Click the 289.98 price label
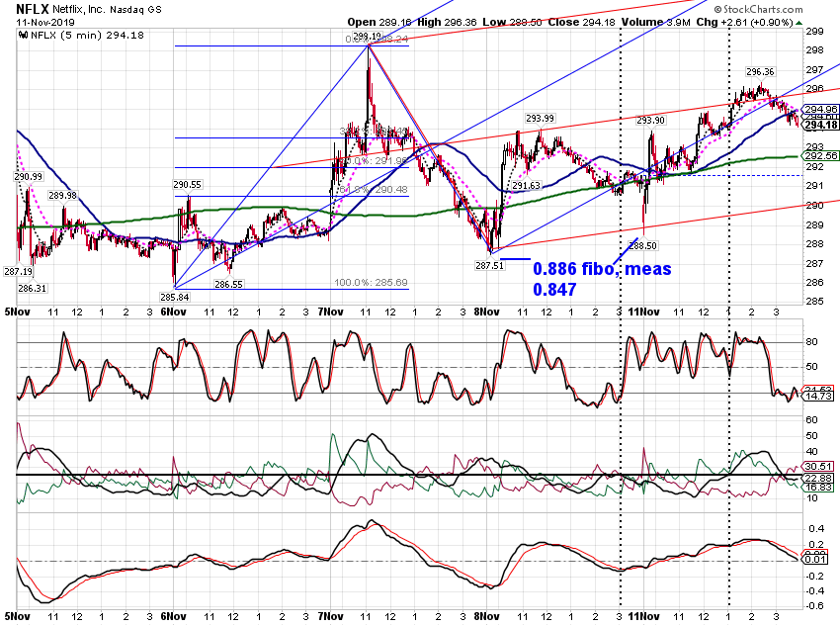 (x=62, y=196)
